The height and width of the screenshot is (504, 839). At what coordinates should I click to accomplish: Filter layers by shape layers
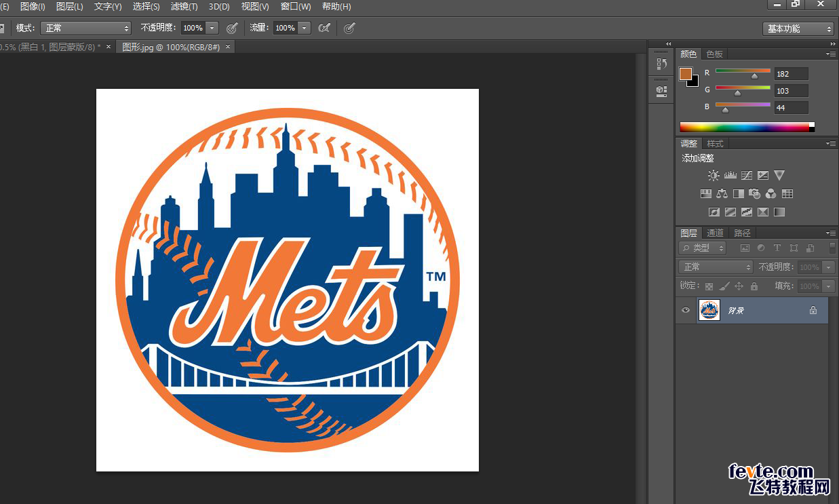[x=794, y=248]
